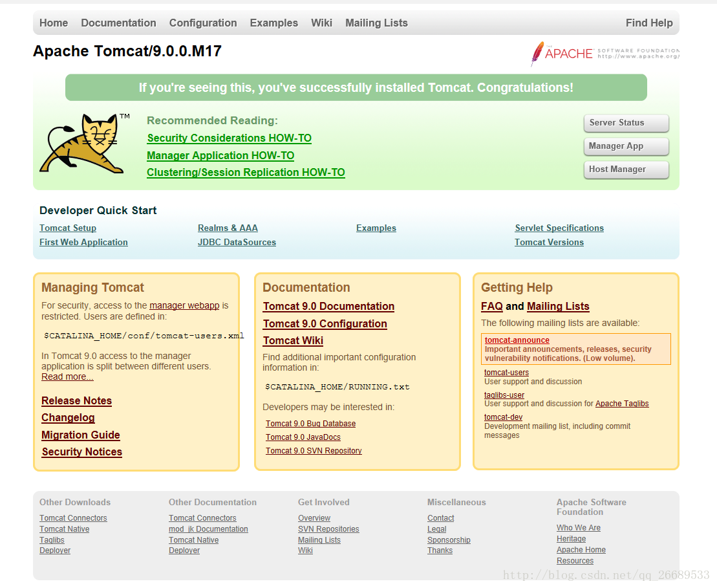Viewport: 717px width, 588px height.
Task: Open the tomcat-dev mailing list
Action: click(504, 417)
